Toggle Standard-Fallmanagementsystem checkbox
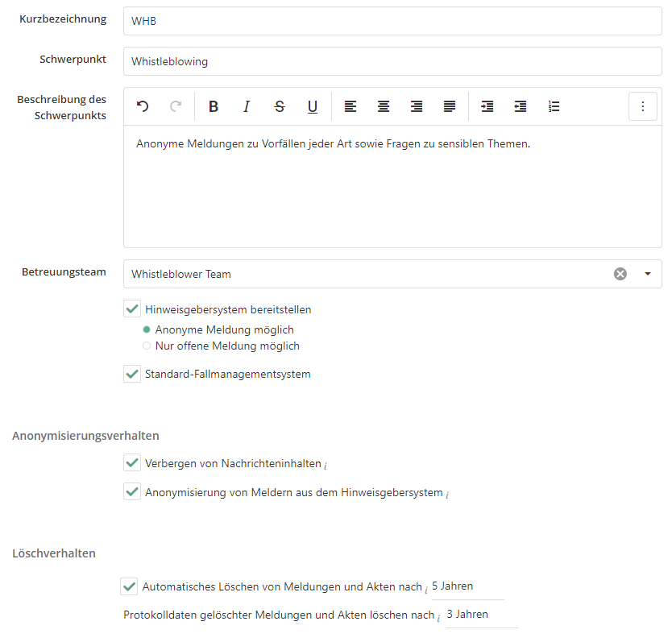The width and height of the screenshot is (672, 642). point(132,374)
